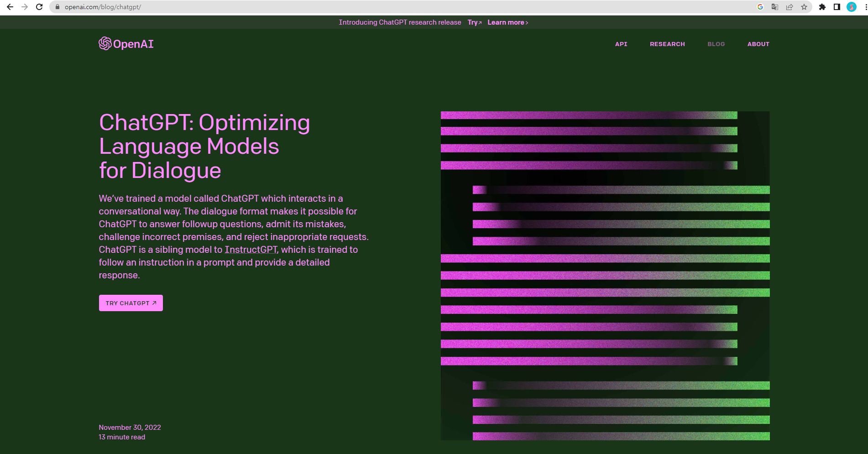
Task: Open the extensions puzzle icon
Action: click(x=822, y=7)
